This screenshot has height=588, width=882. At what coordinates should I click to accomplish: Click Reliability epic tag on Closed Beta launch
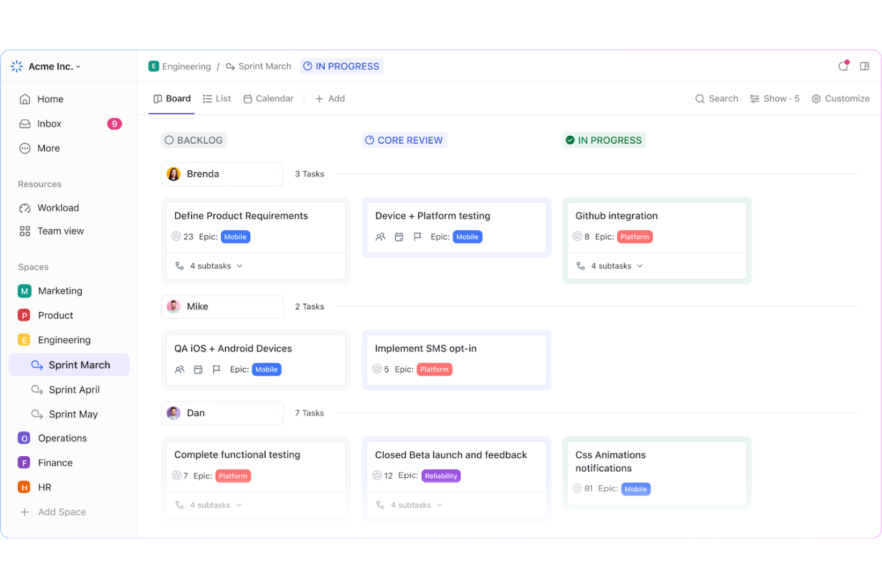pyautogui.click(x=441, y=476)
